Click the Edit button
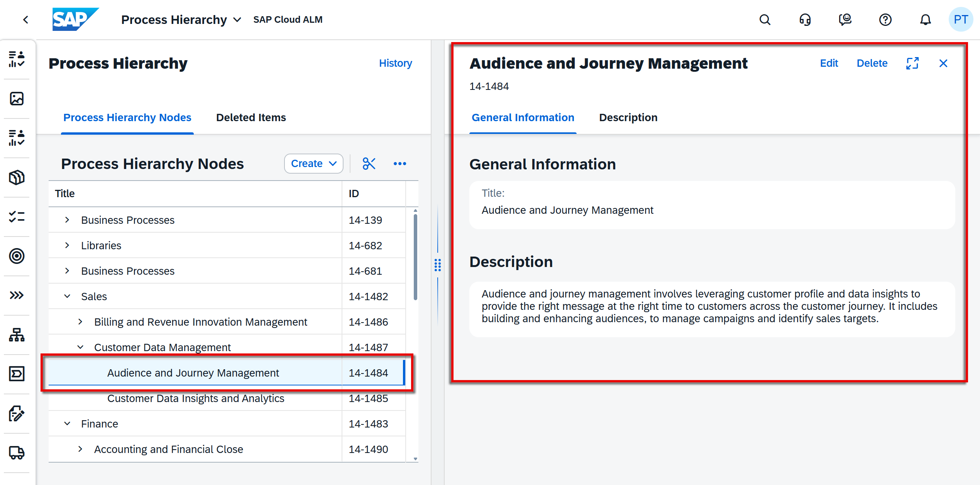The height and width of the screenshot is (485, 980). point(829,63)
